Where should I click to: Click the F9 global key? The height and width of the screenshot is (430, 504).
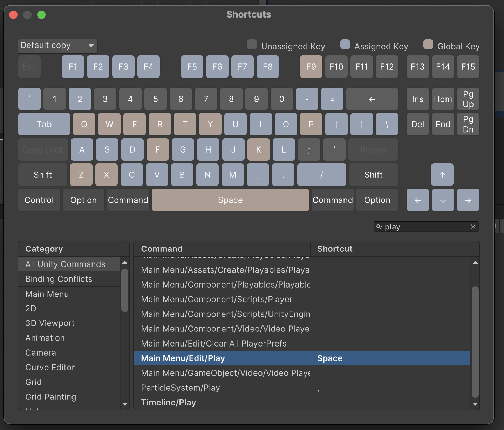coord(311,67)
